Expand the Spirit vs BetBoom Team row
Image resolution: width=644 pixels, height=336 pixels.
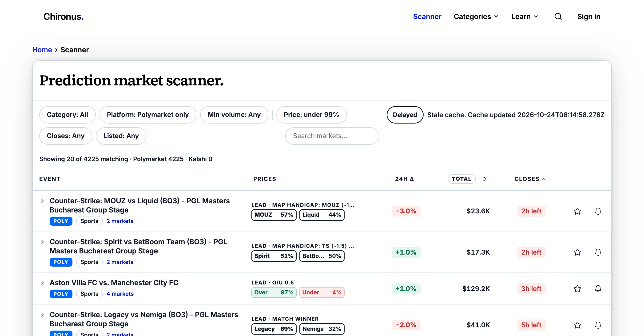pyautogui.click(x=43, y=242)
